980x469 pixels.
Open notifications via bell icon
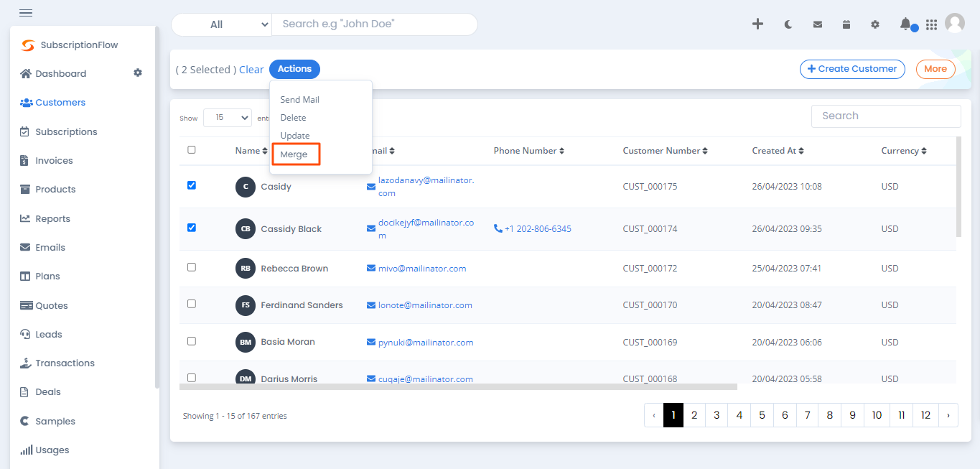click(x=904, y=24)
